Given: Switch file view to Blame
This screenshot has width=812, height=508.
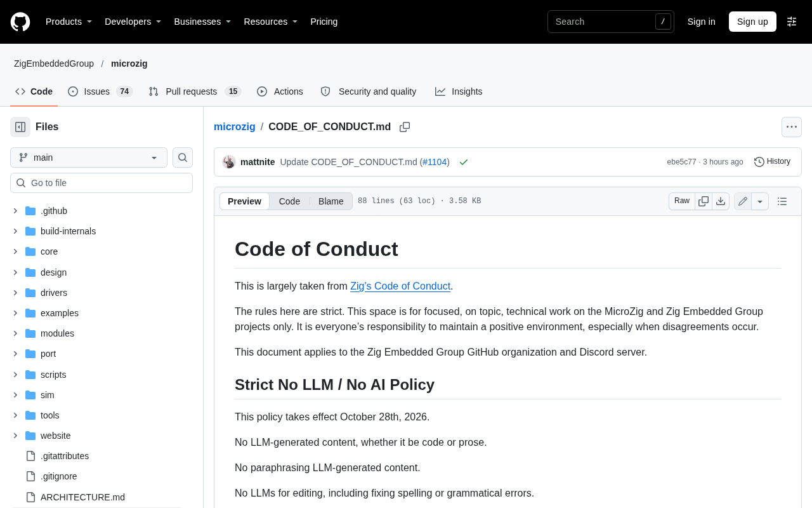Looking at the screenshot, I should 331,201.
